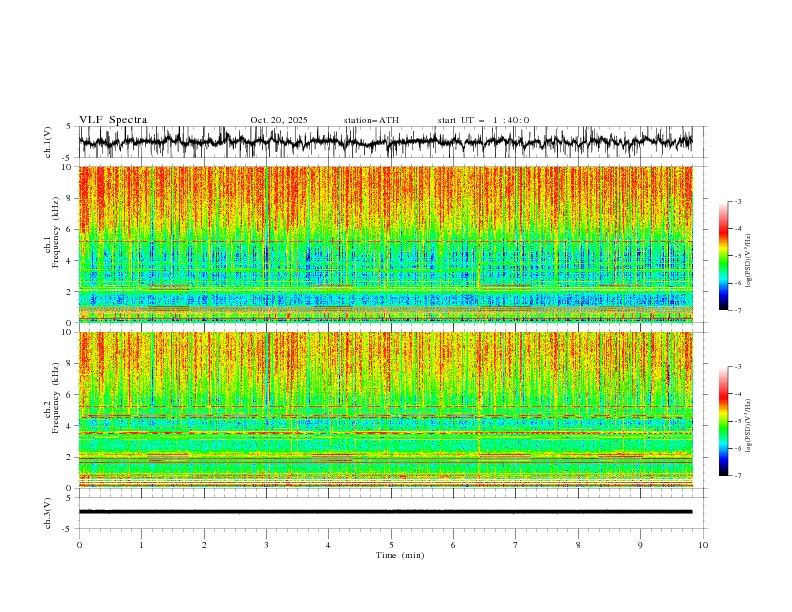Click the '5' tick on the time axis
792x612 pixels.
point(391,545)
